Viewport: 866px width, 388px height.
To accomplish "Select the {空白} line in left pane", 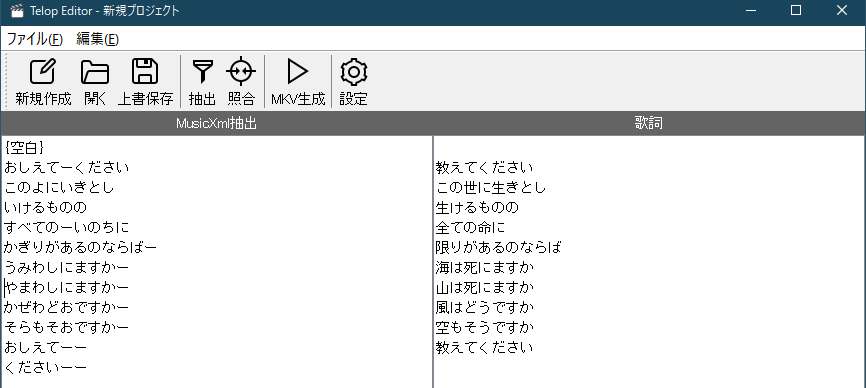I will tap(24, 148).
